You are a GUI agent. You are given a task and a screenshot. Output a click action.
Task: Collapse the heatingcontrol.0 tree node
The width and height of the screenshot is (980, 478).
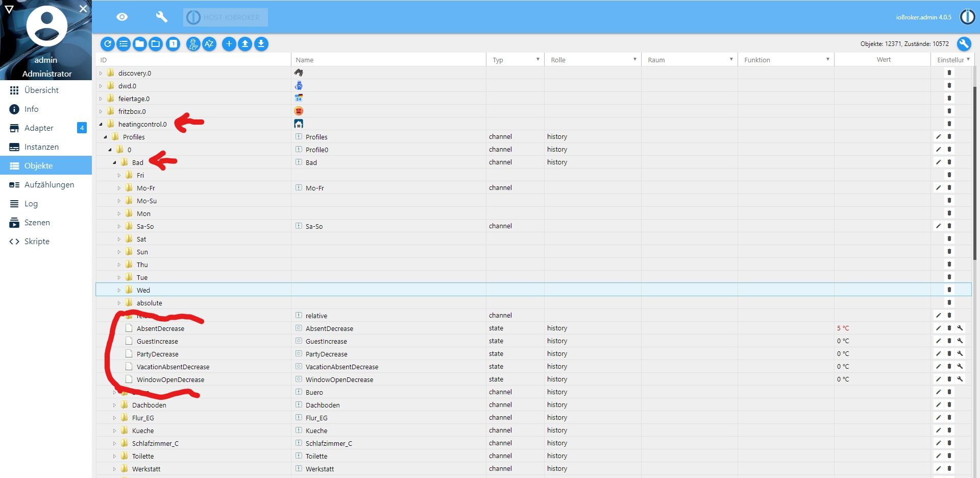point(101,124)
